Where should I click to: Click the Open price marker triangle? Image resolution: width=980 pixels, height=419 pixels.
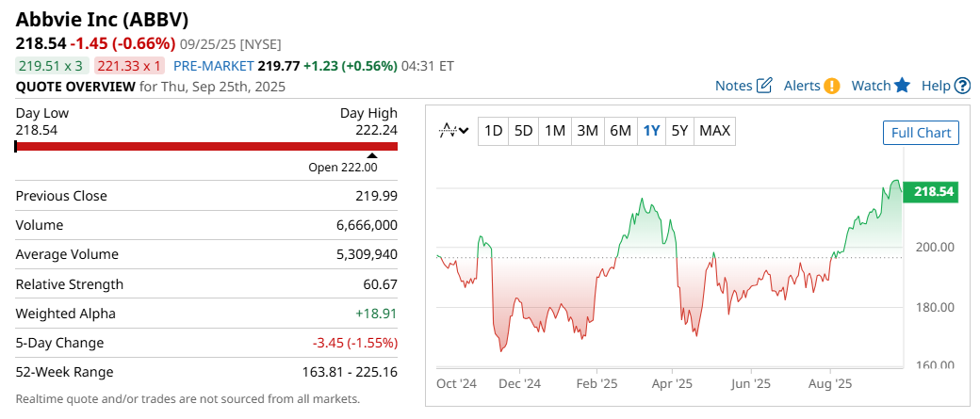coord(371,156)
